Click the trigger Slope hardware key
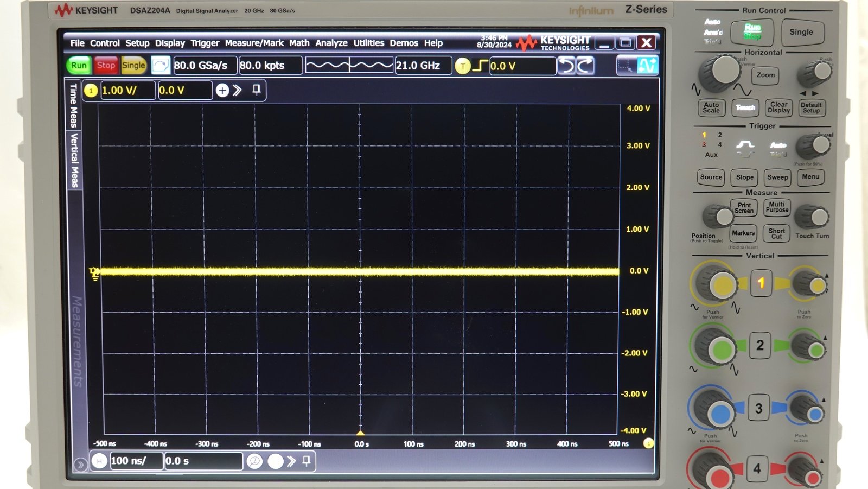Image resolution: width=868 pixels, height=489 pixels. pos(745,177)
